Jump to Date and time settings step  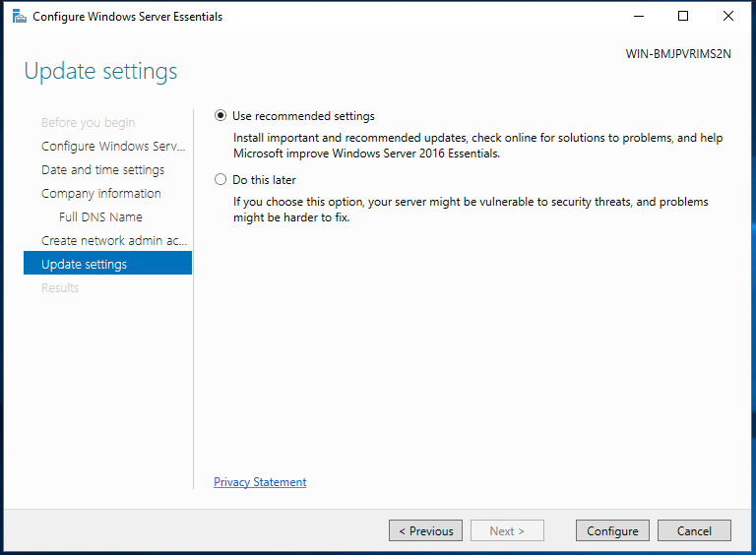coord(102,169)
